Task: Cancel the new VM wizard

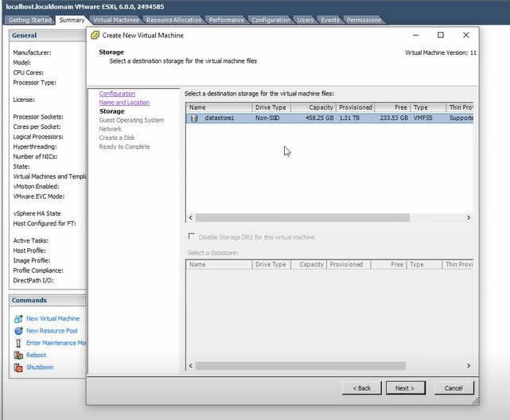Action: point(454,388)
